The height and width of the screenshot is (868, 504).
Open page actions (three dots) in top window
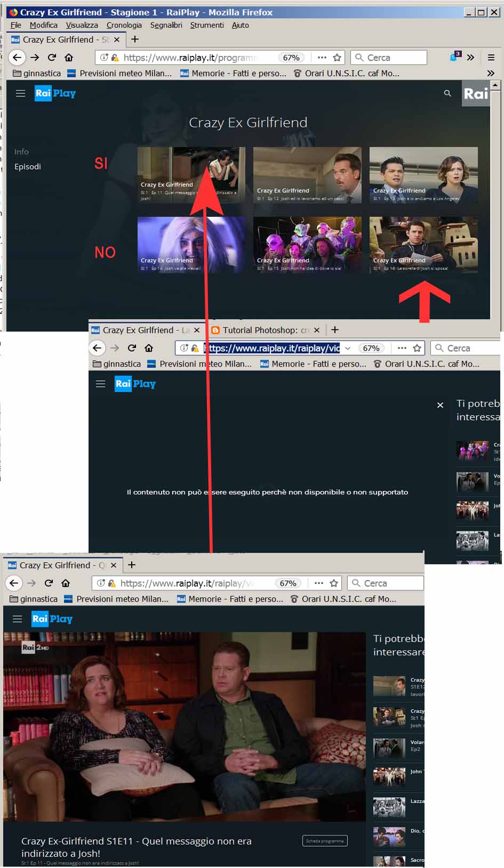322,58
